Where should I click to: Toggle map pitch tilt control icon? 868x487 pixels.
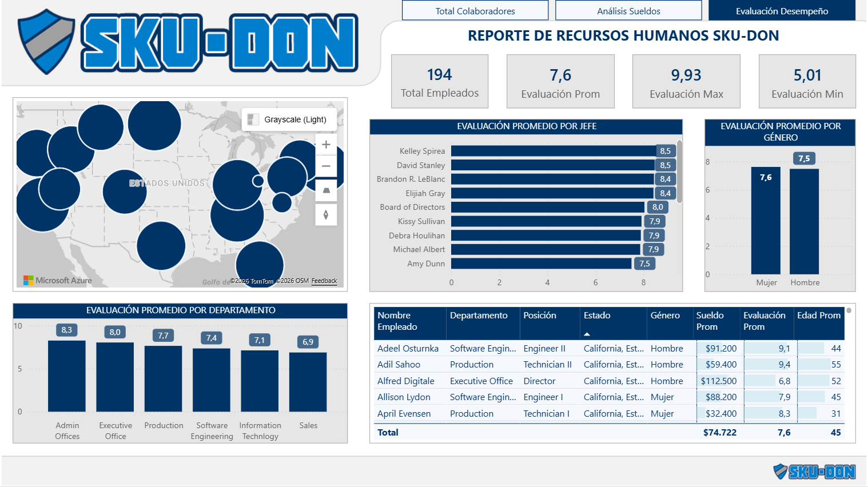[326, 190]
